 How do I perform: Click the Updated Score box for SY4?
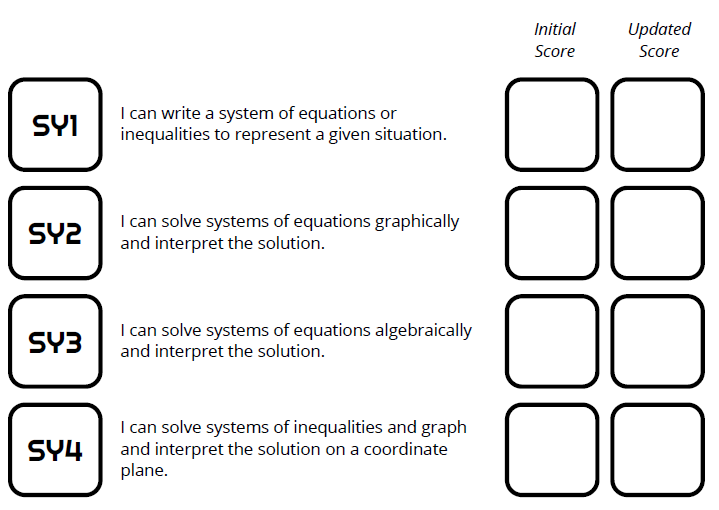(x=658, y=450)
